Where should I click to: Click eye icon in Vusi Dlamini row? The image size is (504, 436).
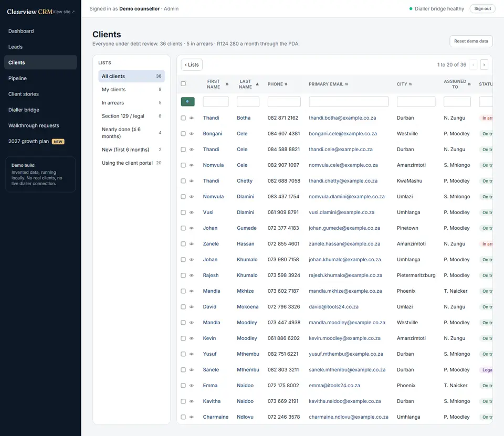point(192,212)
